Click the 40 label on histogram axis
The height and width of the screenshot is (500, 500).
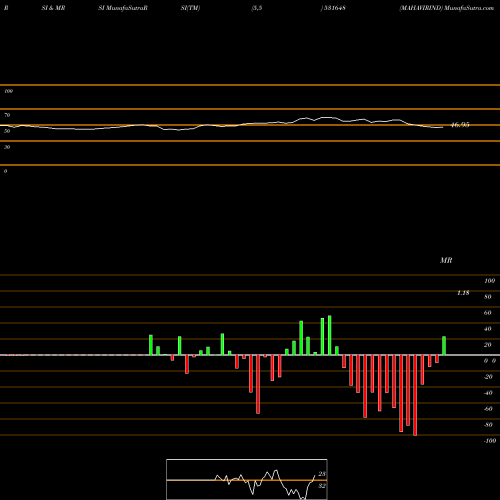488,329
